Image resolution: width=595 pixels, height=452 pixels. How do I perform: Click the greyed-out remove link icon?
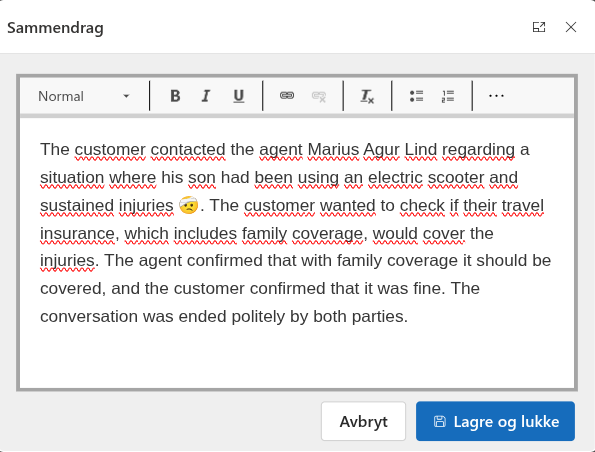coord(319,96)
